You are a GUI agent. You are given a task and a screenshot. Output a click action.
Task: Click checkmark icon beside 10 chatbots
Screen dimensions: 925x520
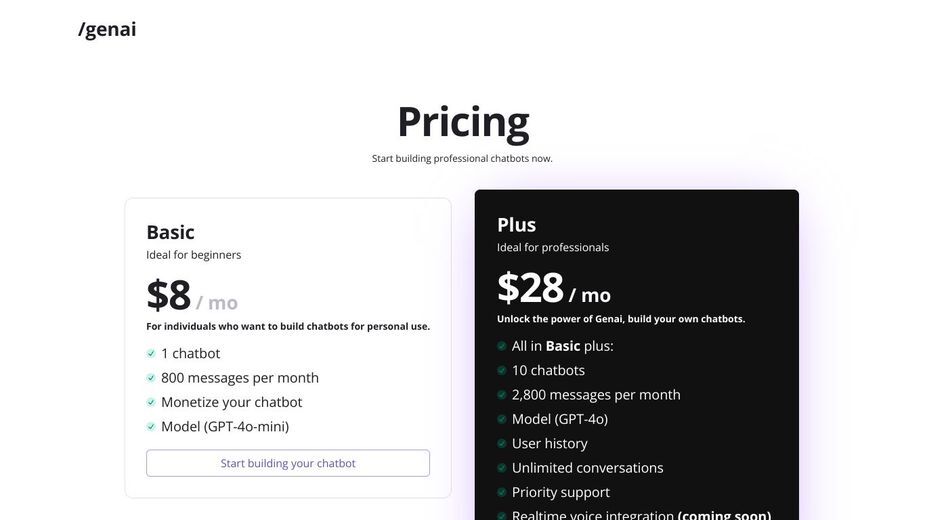pyautogui.click(x=501, y=371)
